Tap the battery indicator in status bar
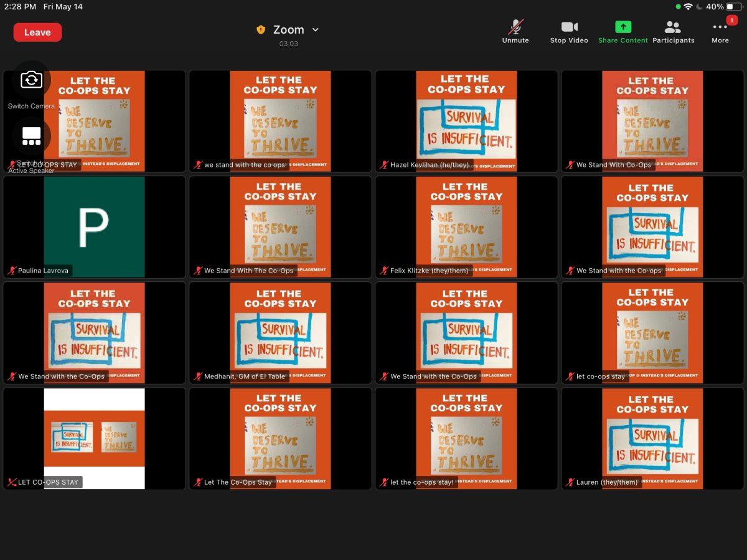Screen dimensions: 747x560 [733, 7]
